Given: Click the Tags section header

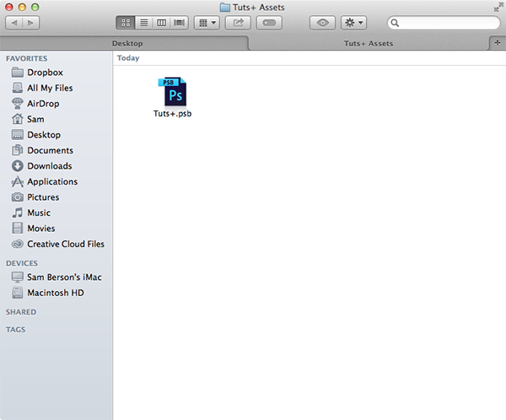Looking at the screenshot, I should point(15,330).
